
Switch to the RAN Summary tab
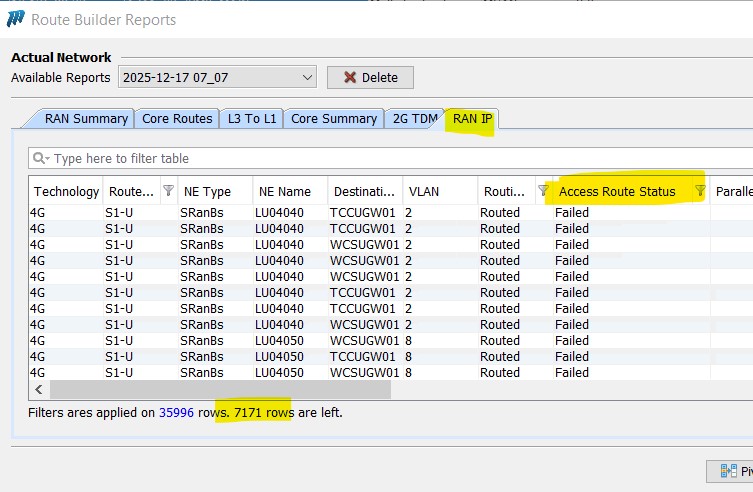(86, 119)
